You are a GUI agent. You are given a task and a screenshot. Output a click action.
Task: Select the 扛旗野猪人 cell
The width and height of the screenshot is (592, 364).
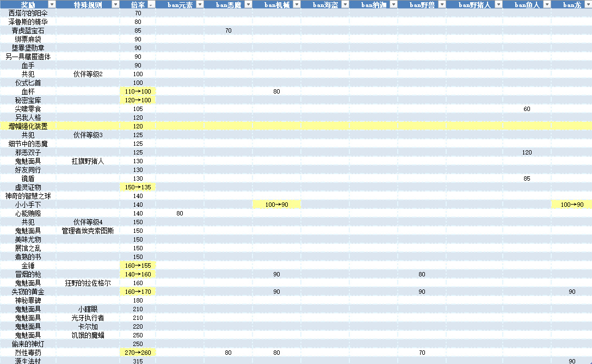88,161
